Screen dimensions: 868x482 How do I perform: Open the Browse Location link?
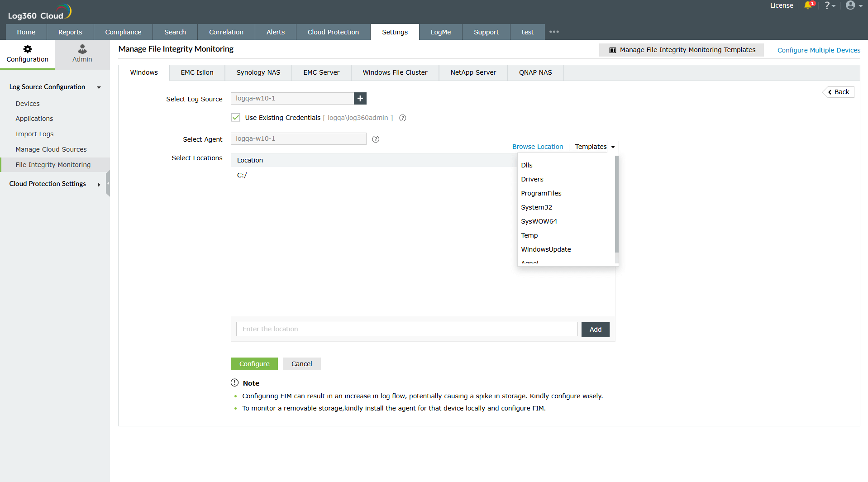537,147
